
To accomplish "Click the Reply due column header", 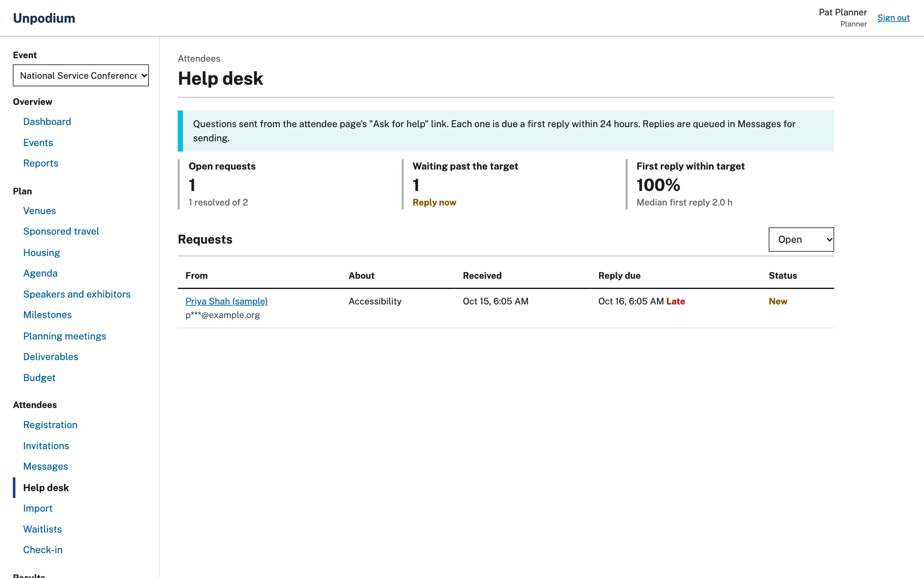I will 619,275.
